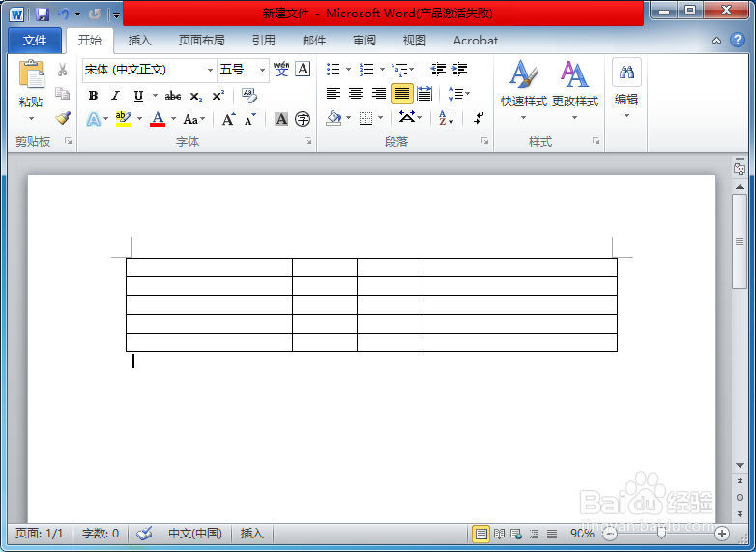Save the document from the quick access toolbar
This screenshot has height=552, width=756.
tap(43, 14)
